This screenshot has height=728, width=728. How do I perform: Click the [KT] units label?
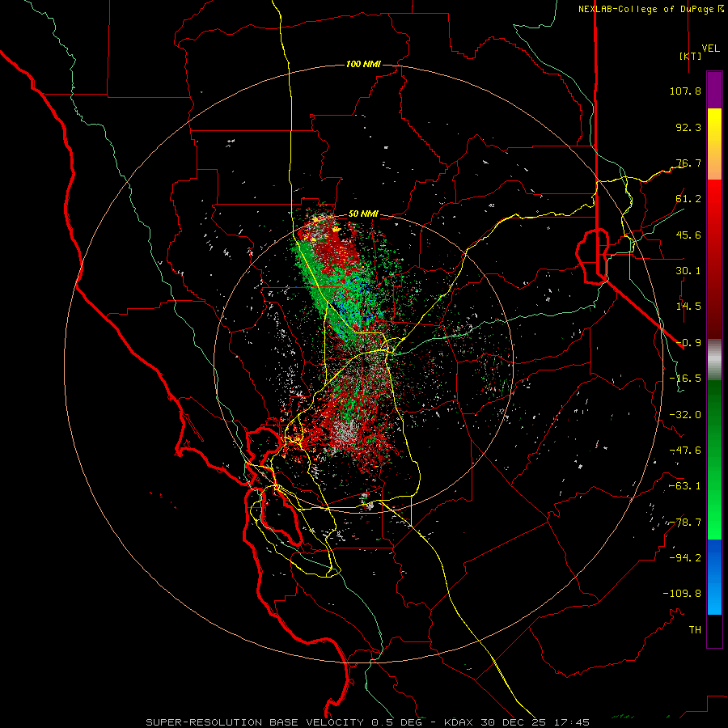(691, 56)
